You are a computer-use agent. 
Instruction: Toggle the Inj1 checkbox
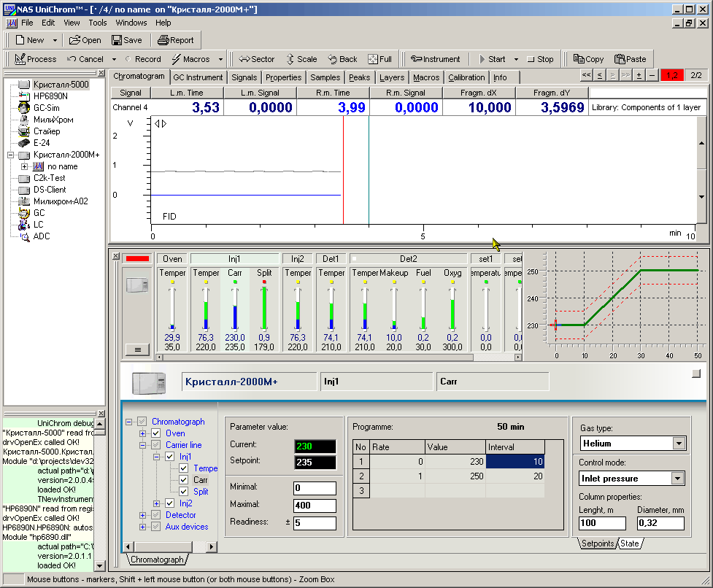click(169, 457)
